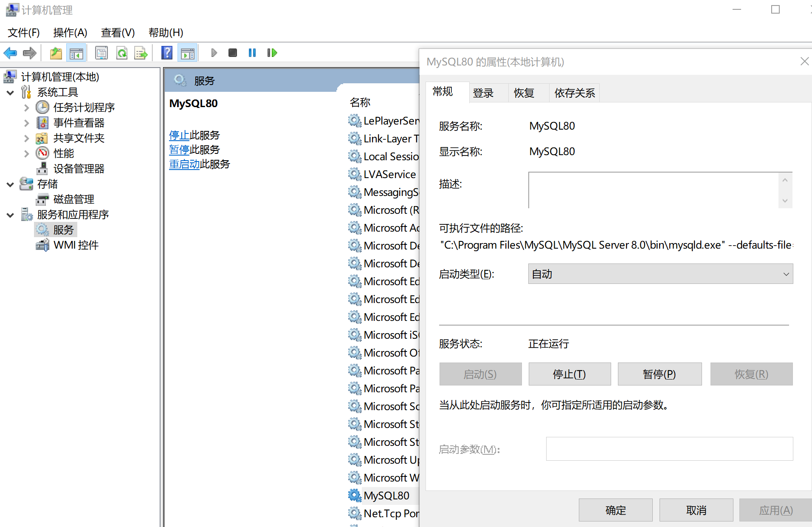This screenshot has height=527, width=812.
Task: Select 性能 tree node
Action: coord(64,153)
